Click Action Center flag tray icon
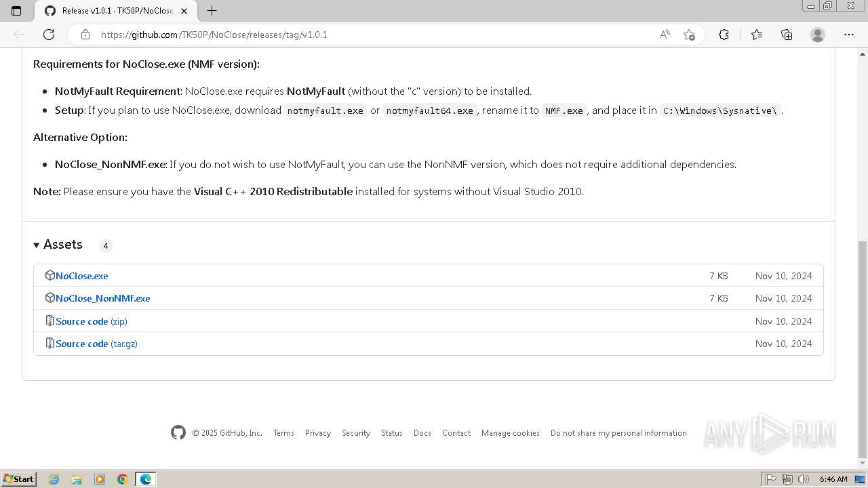868x488 pixels. click(x=771, y=479)
